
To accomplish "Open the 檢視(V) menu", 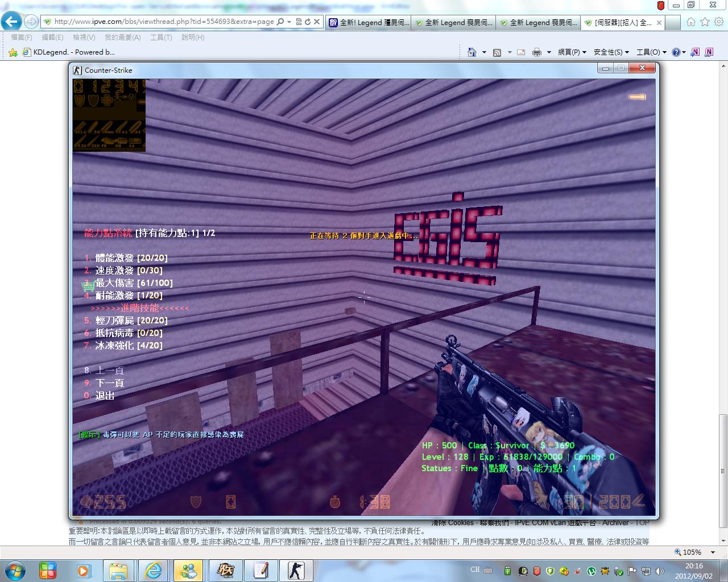I will coord(84,37).
